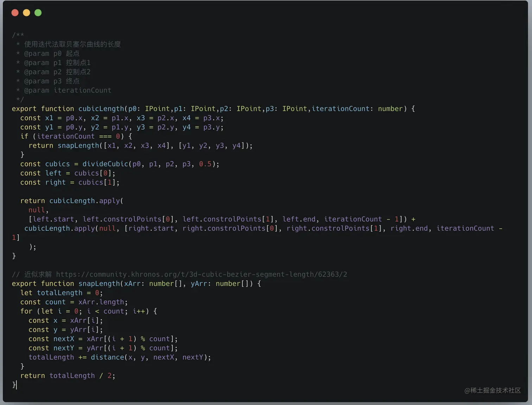Click the '@param iterationCount' comment line
The width and height of the screenshot is (532, 405).
pyautogui.click(x=64, y=90)
